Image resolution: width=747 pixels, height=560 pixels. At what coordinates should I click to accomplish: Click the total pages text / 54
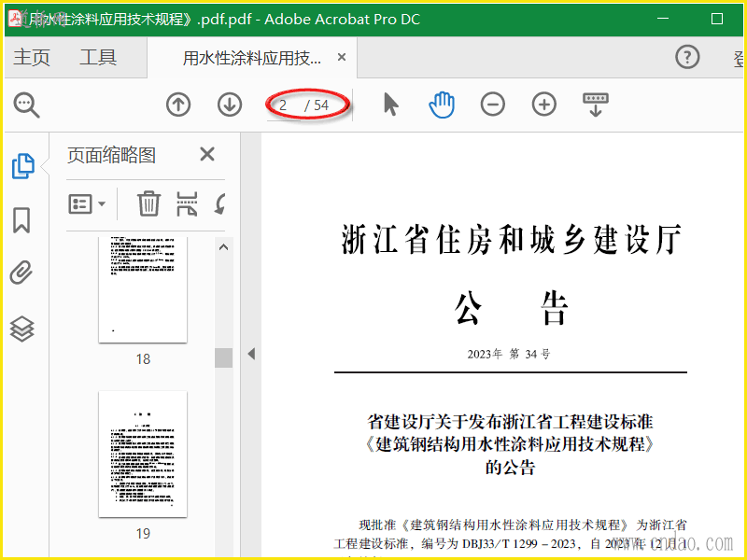317,105
